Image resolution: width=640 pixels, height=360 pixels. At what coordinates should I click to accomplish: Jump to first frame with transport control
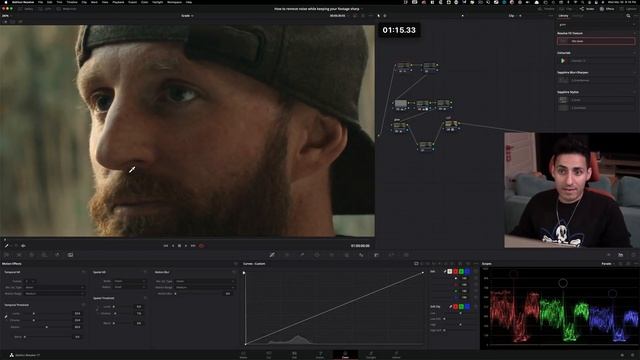click(x=165, y=246)
